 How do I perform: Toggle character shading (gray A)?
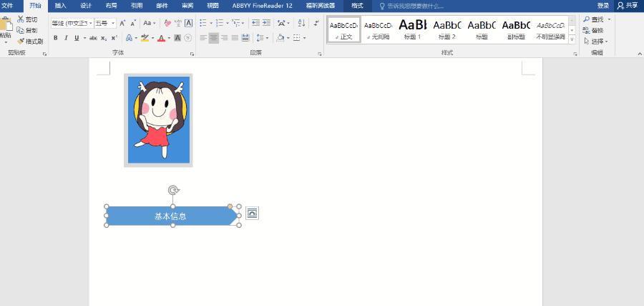pyautogui.click(x=177, y=38)
